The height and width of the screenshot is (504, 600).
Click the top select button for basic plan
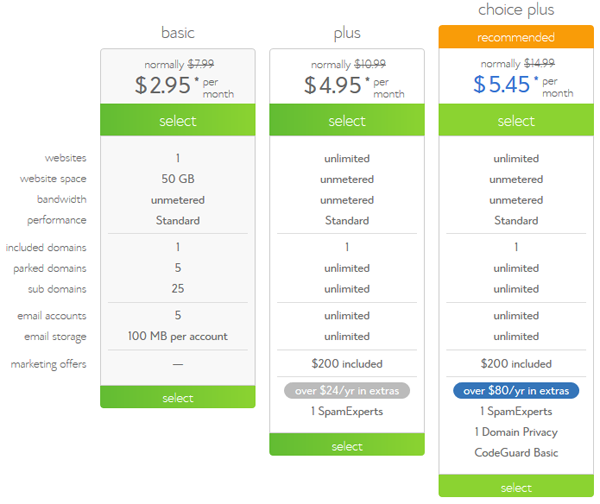click(178, 121)
